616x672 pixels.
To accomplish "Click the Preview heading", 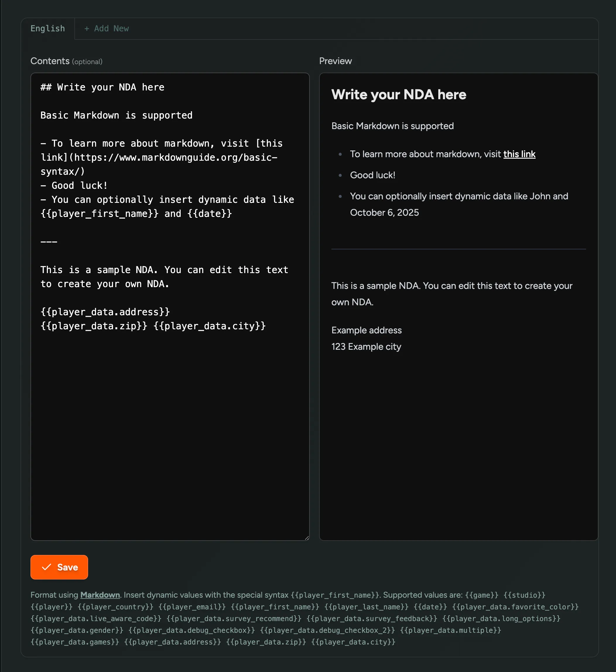I will tap(335, 61).
